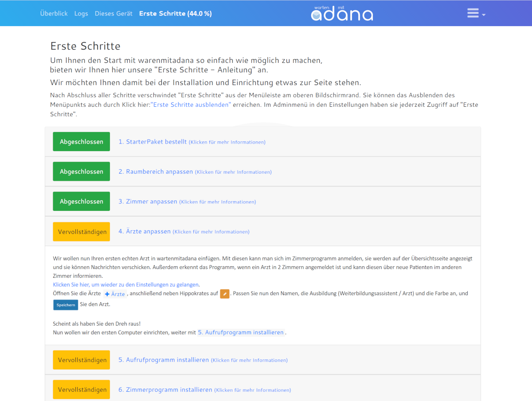The height and width of the screenshot is (401, 532).
Task: Click the yellow "Vervollständigen" badge for step 4
Action: (81, 231)
